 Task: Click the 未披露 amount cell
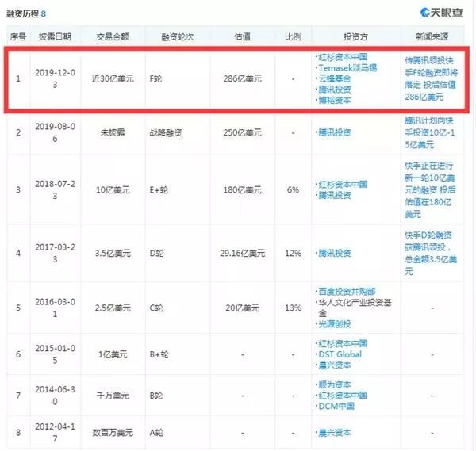point(113,132)
